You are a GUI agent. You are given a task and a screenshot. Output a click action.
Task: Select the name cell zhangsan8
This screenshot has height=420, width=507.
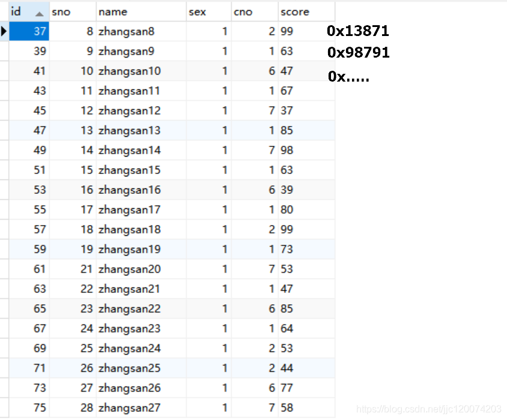[x=141, y=31]
